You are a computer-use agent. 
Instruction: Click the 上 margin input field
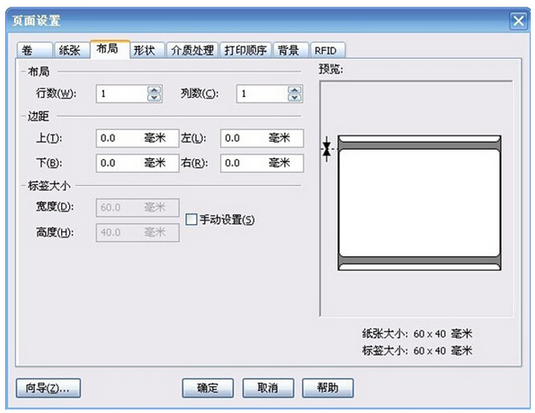[x=138, y=138]
